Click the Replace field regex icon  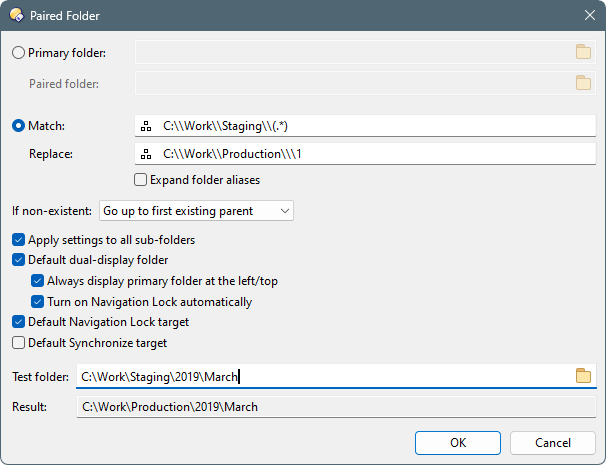pyautogui.click(x=146, y=154)
